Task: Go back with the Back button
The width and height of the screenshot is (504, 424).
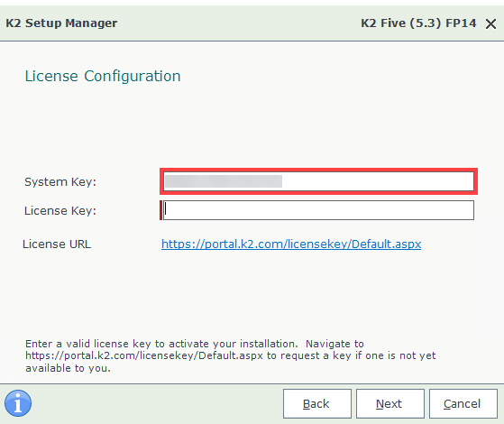Action: click(x=317, y=404)
